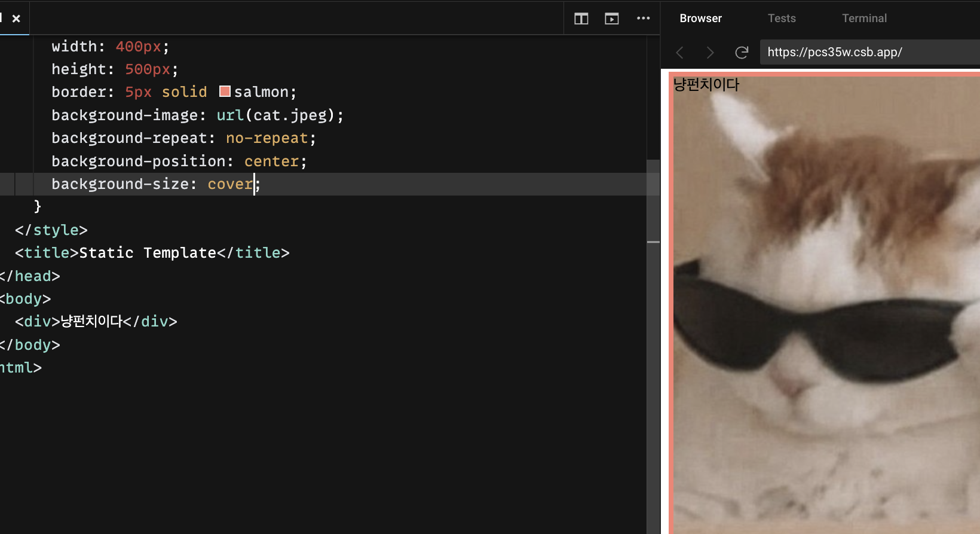Click the 'solid' border style keyword
Viewport: 980px width, 534px height.
(x=184, y=92)
